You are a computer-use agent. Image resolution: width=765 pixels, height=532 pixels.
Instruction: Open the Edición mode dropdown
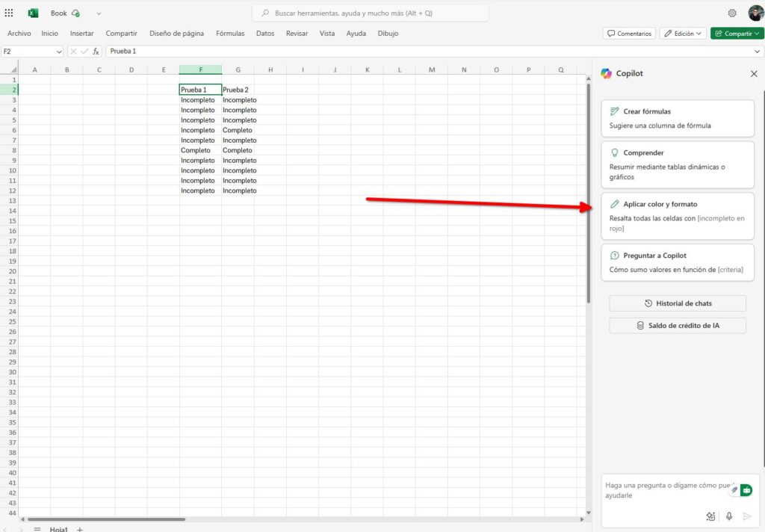pos(683,33)
